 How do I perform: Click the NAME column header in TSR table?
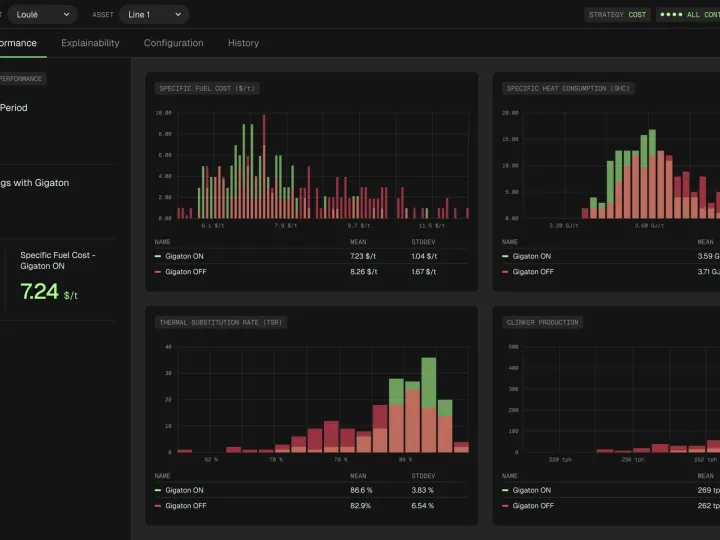click(x=163, y=476)
